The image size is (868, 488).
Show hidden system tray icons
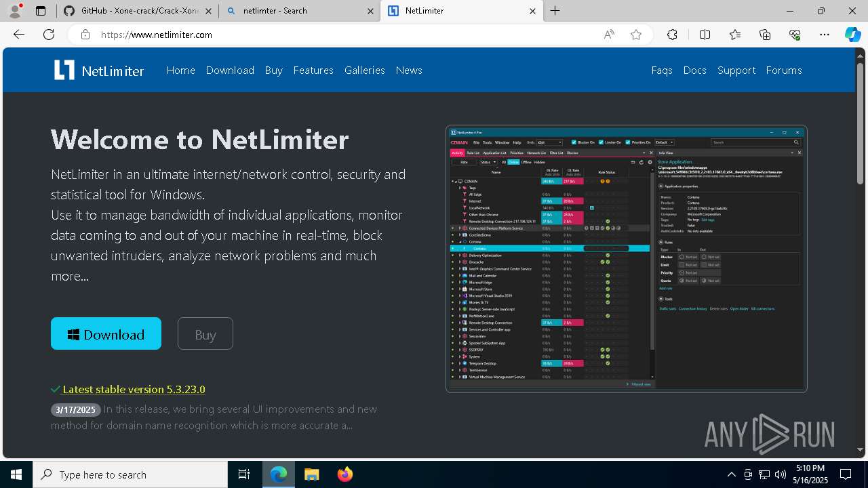tap(731, 474)
